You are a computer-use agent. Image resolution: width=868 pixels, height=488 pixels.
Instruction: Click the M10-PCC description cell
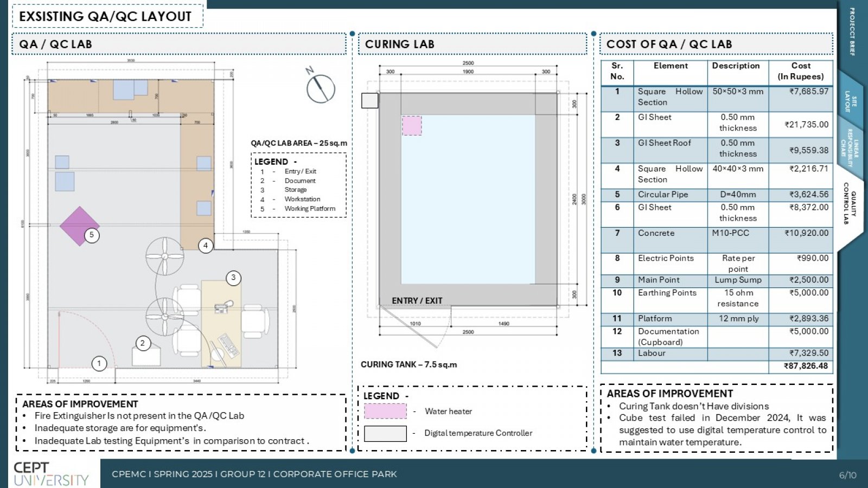pos(738,240)
